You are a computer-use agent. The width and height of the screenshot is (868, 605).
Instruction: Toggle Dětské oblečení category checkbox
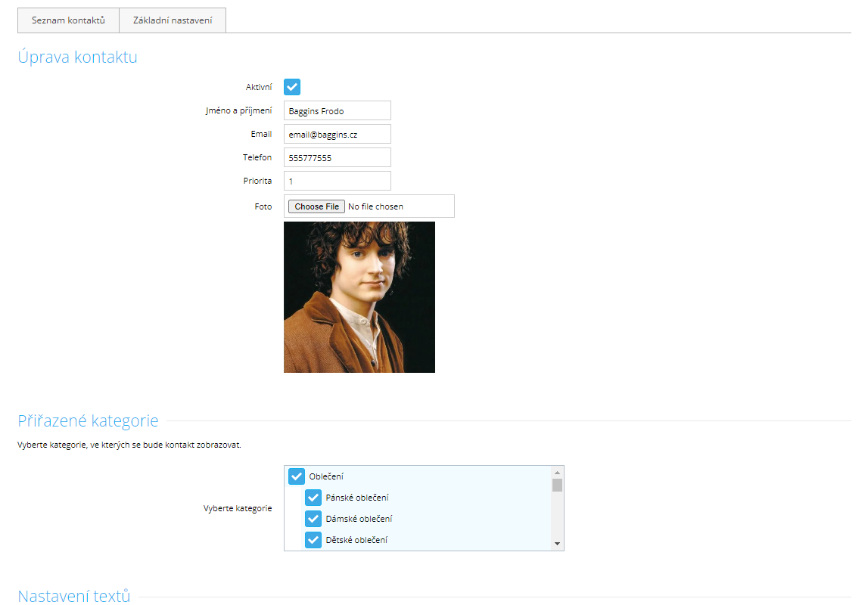tap(313, 540)
